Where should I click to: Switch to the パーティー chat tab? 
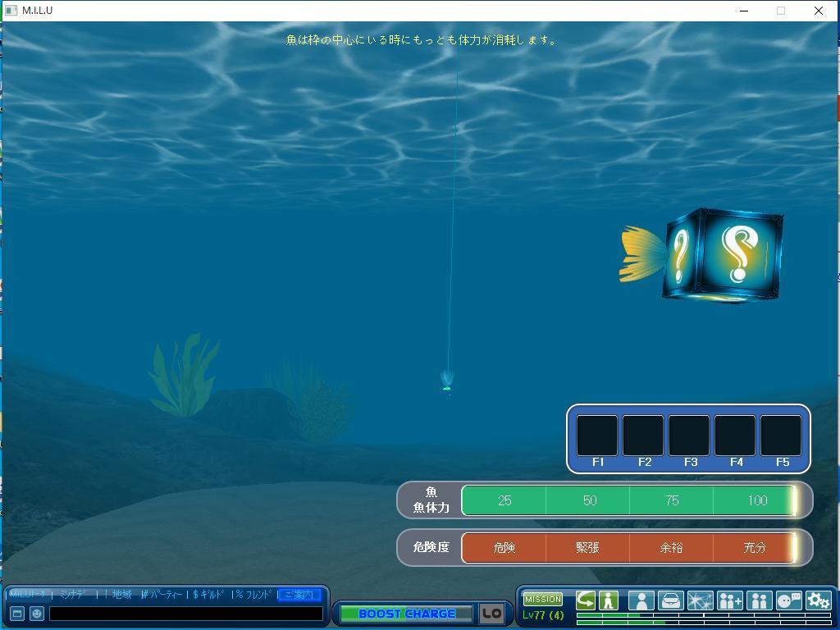click(x=162, y=595)
